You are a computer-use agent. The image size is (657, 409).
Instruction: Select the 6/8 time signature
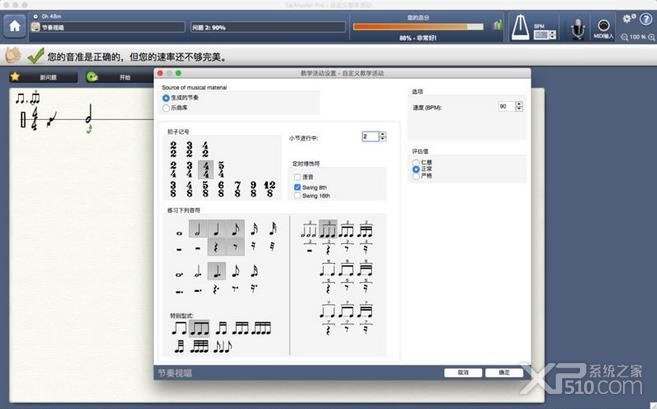[x=221, y=189]
